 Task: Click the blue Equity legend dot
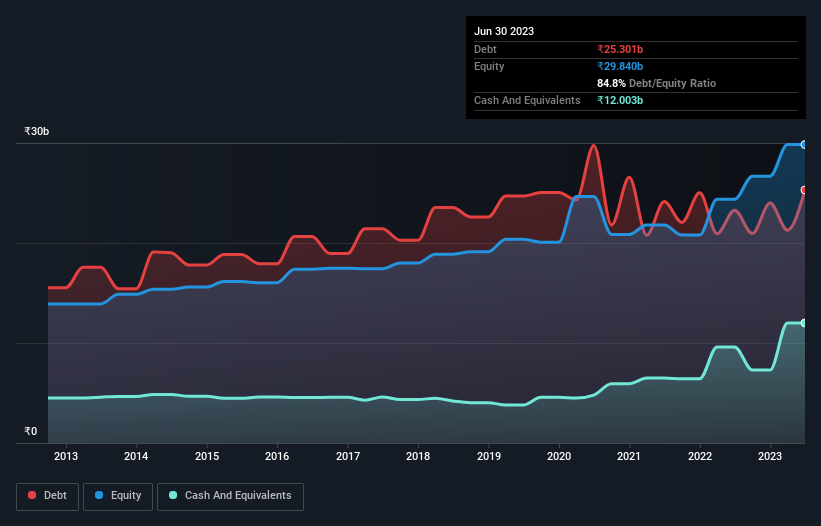point(99,495)
